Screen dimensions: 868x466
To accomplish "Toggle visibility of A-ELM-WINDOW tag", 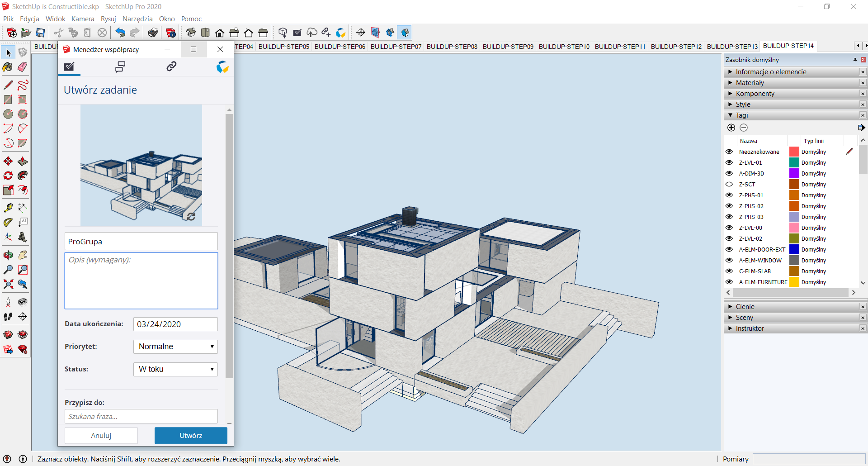I will click(729, 260).
